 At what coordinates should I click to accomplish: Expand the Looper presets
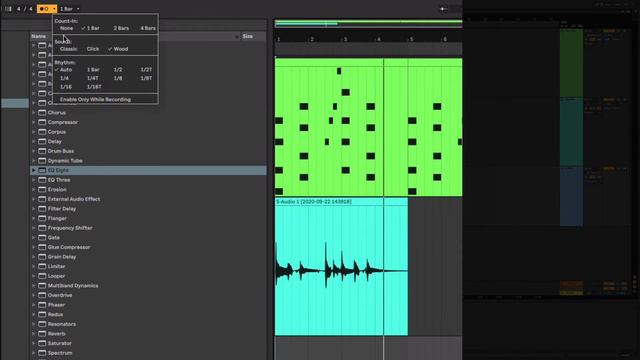tap(33, 276)
